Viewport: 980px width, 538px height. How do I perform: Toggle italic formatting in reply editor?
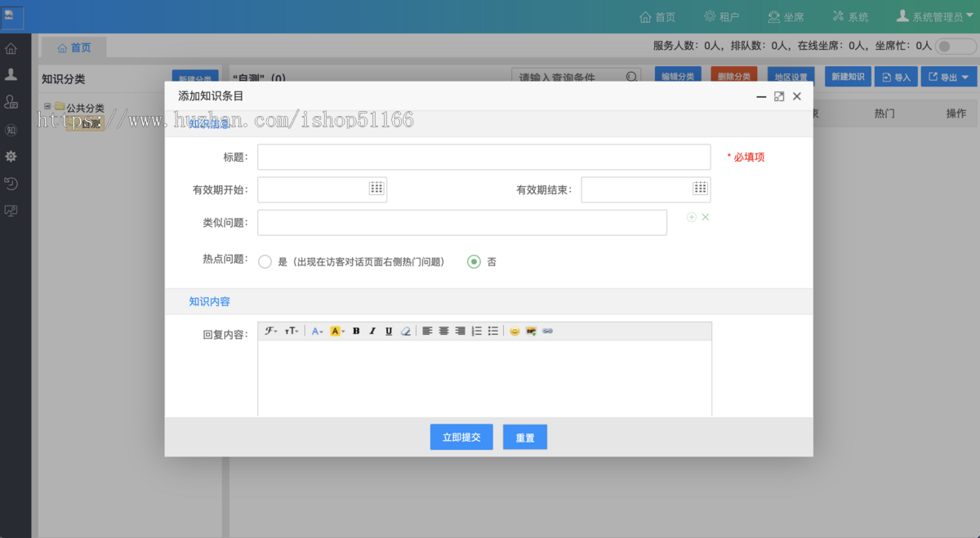click(372, 331)
